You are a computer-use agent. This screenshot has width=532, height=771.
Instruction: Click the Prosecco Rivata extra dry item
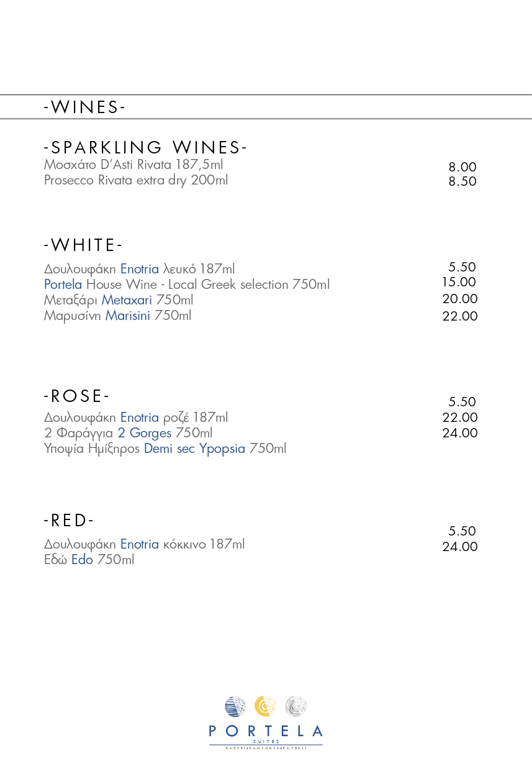(136, 180)
